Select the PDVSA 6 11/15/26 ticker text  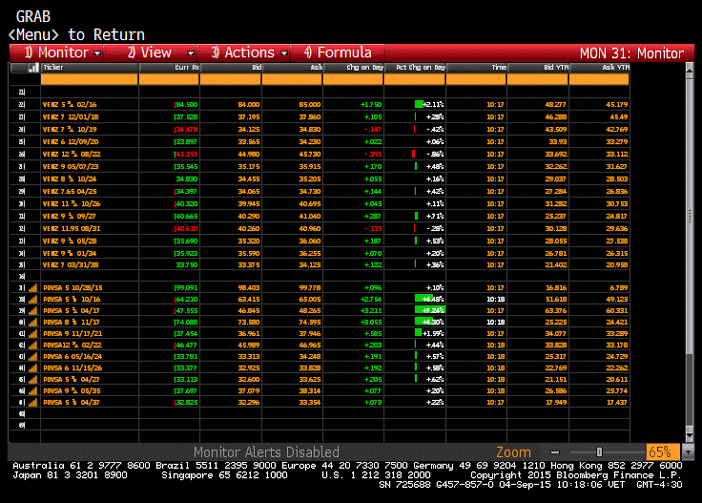click(73, 368)
